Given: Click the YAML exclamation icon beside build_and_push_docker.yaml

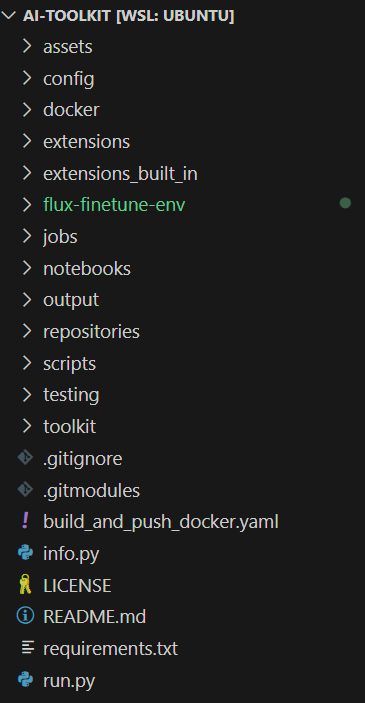Looking at the screenshot, I should (26, 521).
